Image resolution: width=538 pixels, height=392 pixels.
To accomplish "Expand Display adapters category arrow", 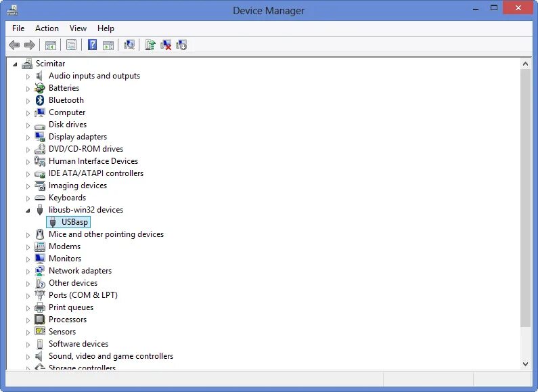I will tap(28, 137).
